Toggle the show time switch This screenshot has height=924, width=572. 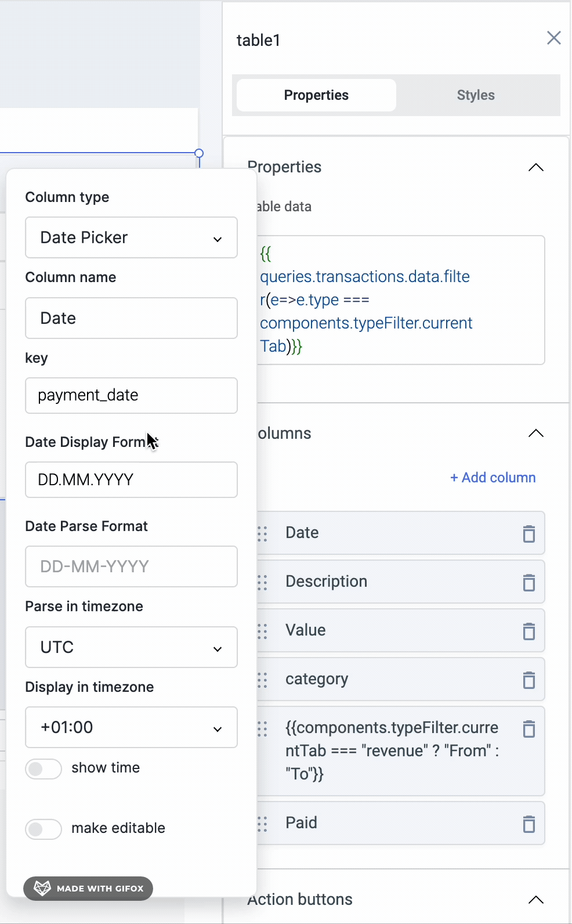(x=44, y=769)
